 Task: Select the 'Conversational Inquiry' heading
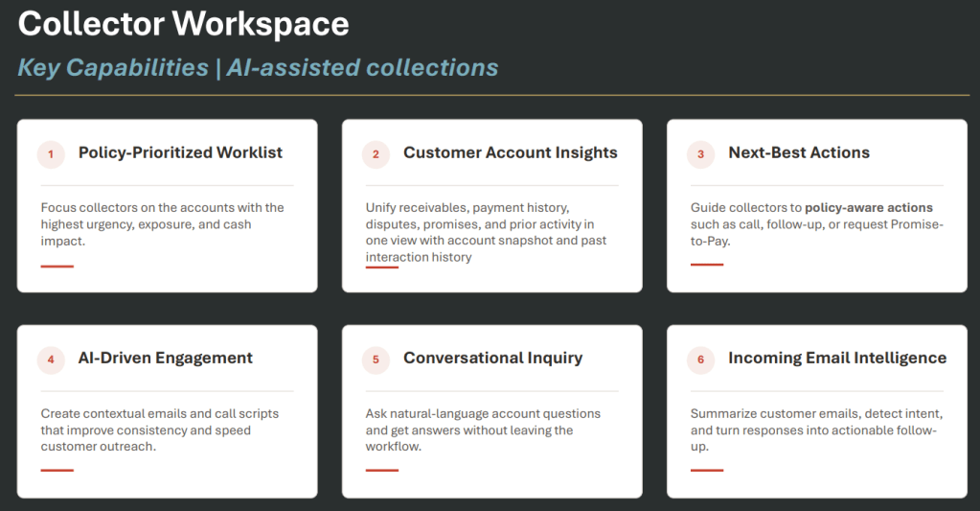(492, 358)
